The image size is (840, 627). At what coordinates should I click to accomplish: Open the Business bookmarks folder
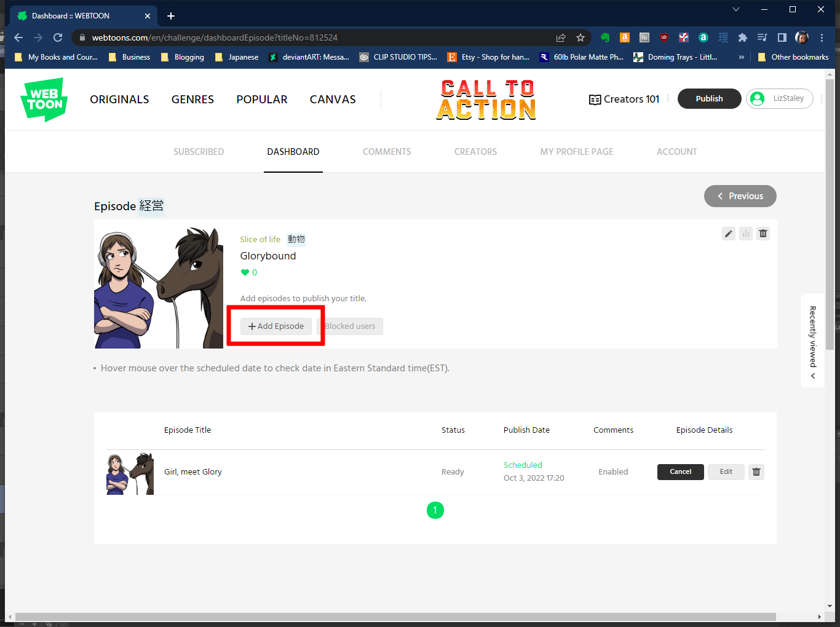coord(130,57)
